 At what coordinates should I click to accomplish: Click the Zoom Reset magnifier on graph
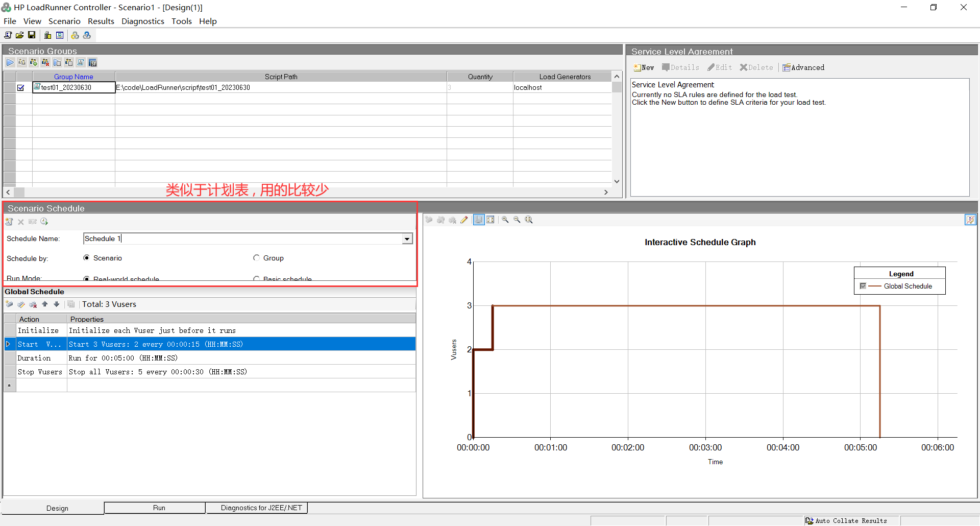(529, 220)
